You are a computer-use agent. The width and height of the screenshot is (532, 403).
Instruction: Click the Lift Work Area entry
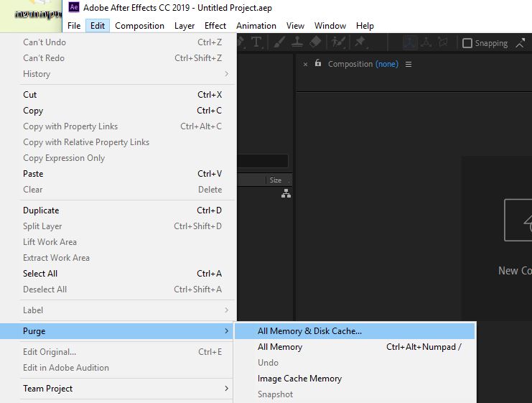pos(118,242)
